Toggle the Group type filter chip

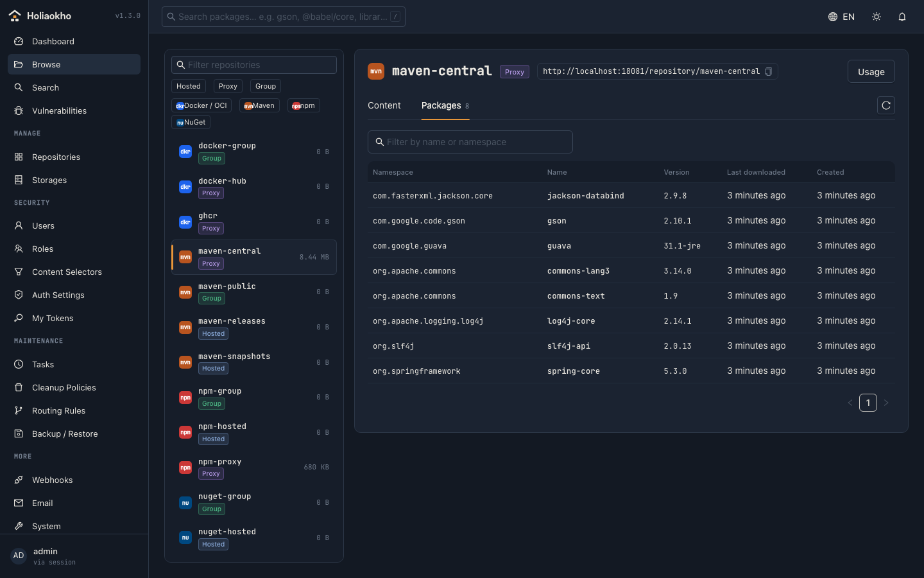point(266,86)
